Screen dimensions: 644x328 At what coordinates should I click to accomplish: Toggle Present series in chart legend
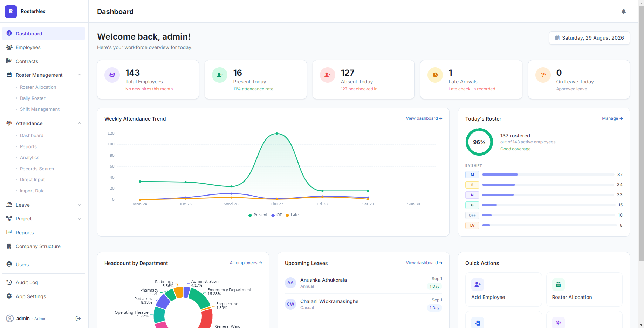point(258,215)
